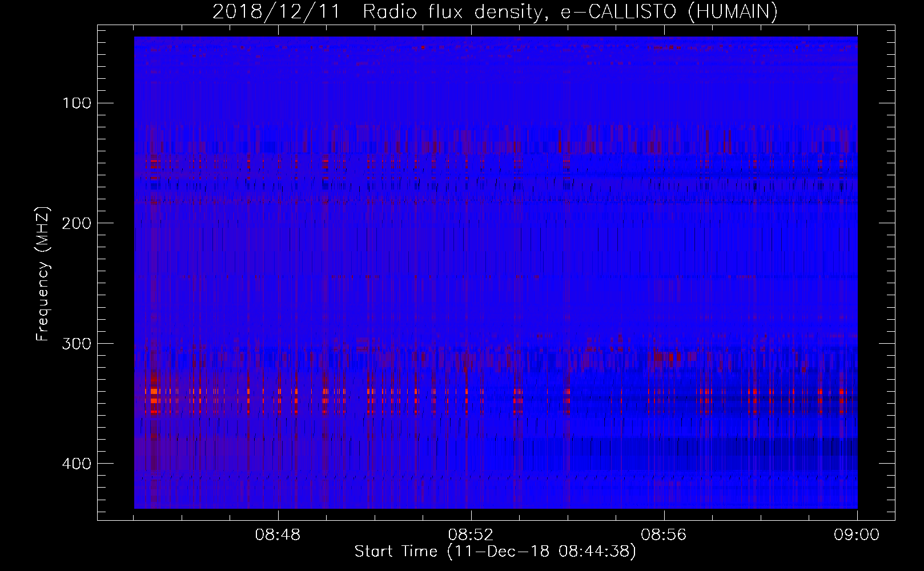Click the '08:48' time axis label
Image resolution: width=924 pixels, height=571 pixels.
(278, 535)
